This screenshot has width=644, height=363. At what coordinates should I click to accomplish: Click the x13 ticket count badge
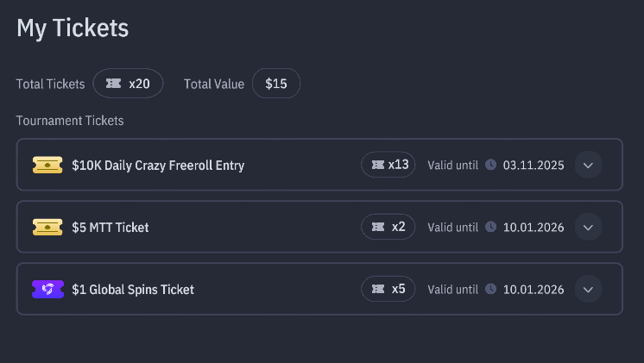[x=388, y=165]
